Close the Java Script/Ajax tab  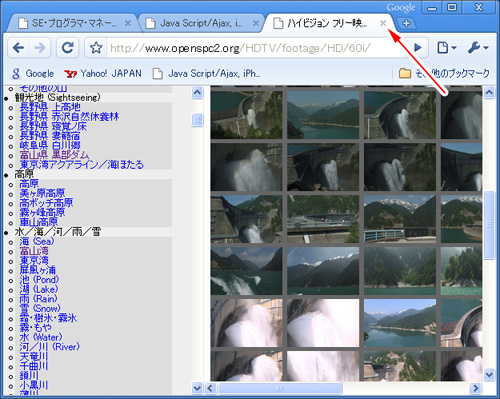[x=256, y=23]
